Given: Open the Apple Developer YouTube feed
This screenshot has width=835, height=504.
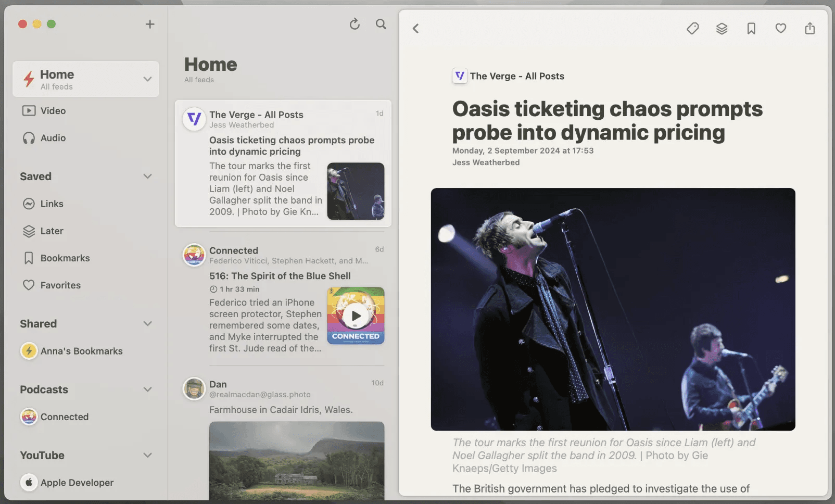Looking at the screenshot, I should (77, 483).
